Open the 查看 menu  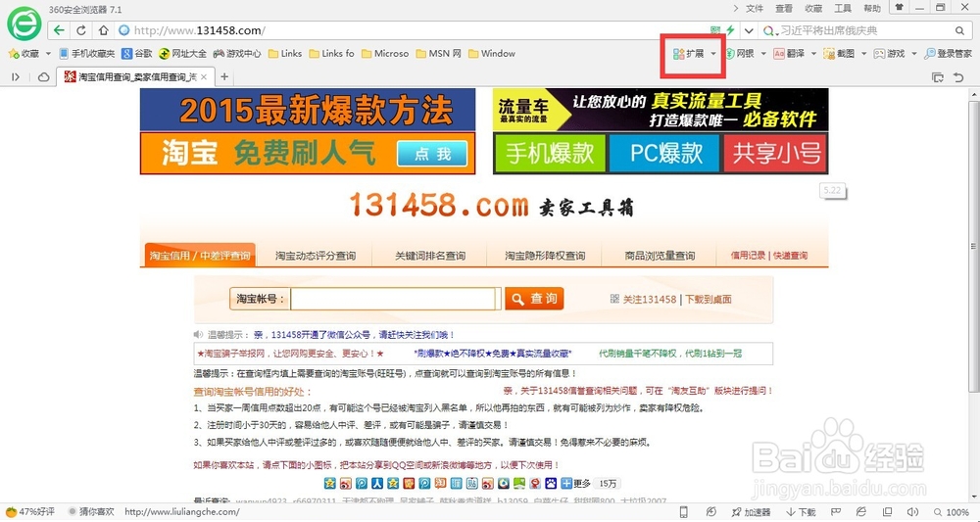pyautogui.click(x=784, y=8)
